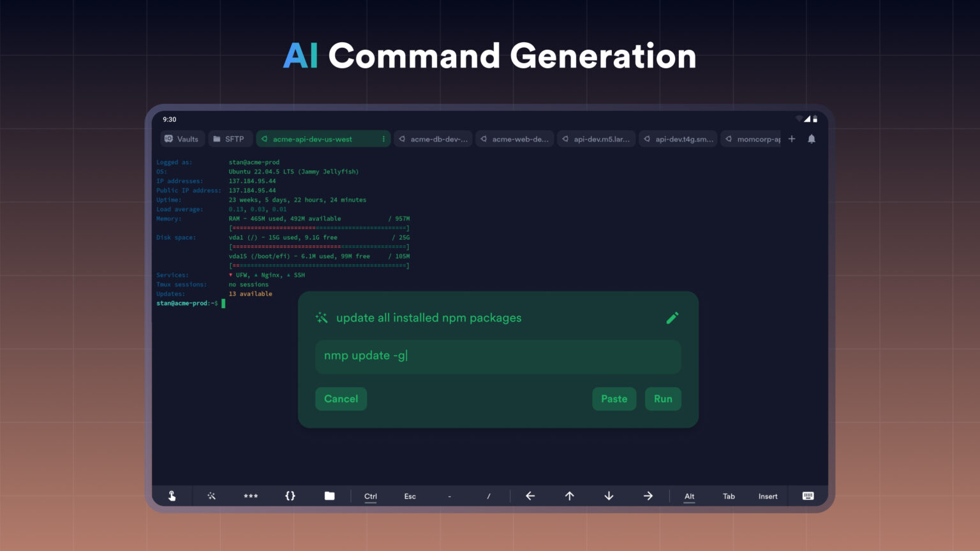Open notifications via the bell icon
980x551 pixels.
click(811, 138)
